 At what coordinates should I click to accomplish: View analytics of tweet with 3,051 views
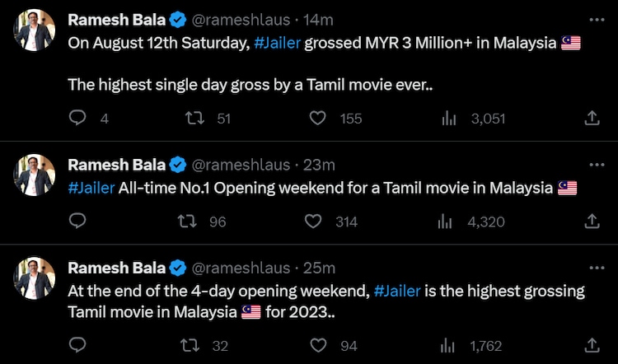pyautogui.click(x=449, y=119)
